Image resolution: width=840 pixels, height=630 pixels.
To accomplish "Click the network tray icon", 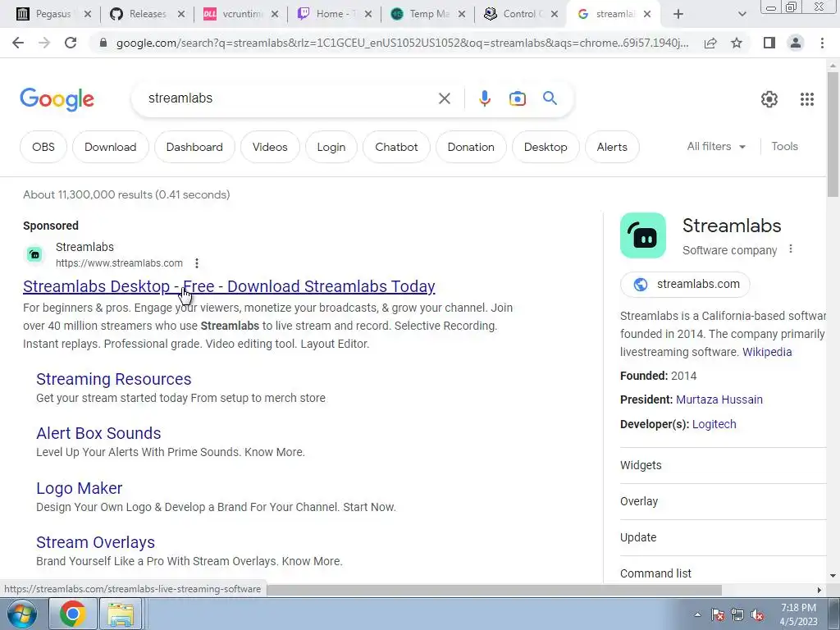I will coord(737,615).
